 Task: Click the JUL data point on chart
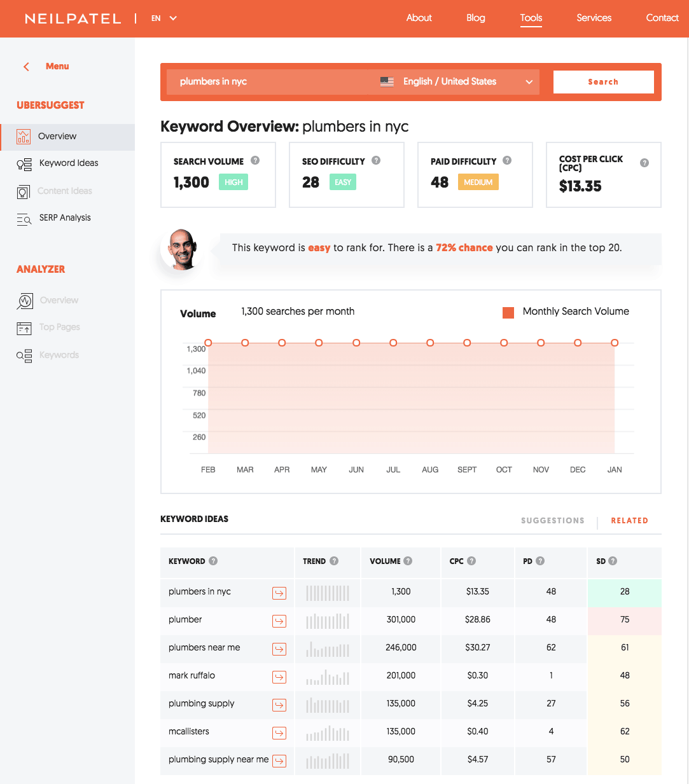point(393,343)
